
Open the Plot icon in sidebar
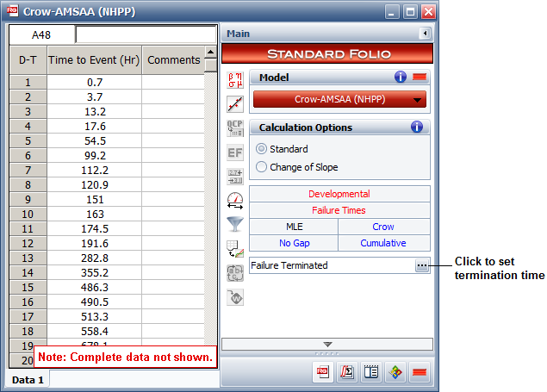click(234, 104)
